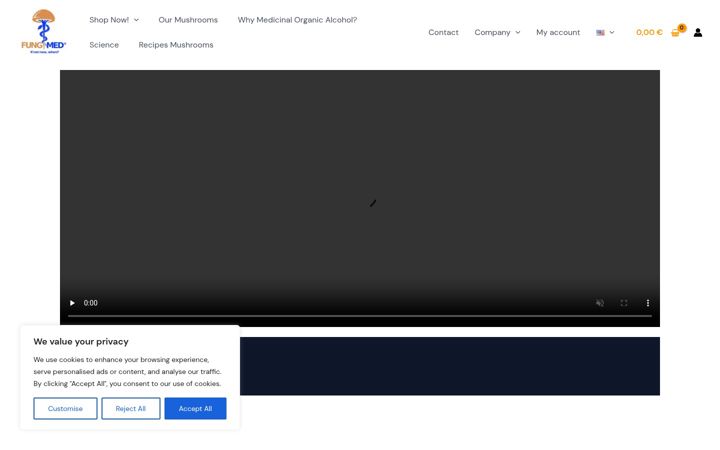The height and width of the screenshot is (450, 720).
Task: Click the Accept All cookies button
Action: click(196, 408)
